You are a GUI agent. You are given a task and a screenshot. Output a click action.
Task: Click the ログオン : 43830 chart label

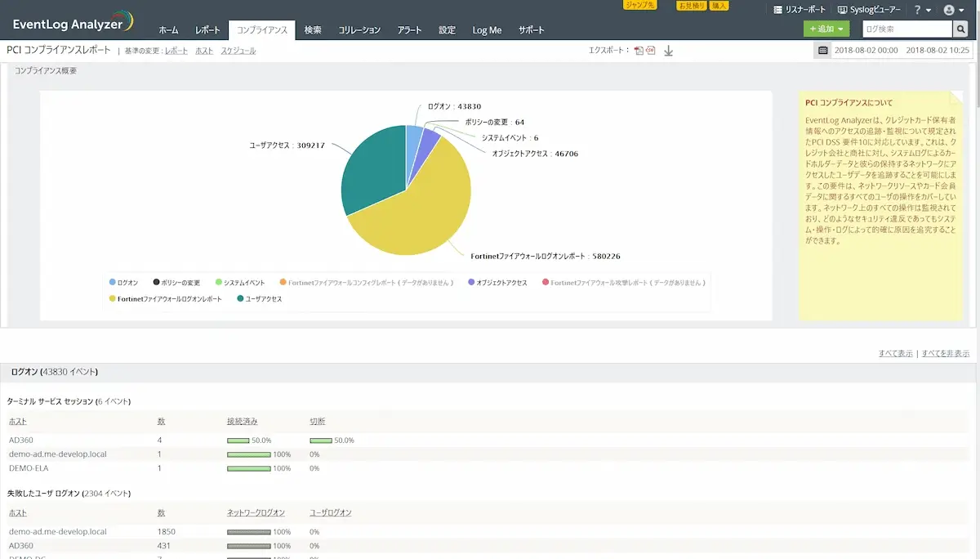(x=454, y=106)
